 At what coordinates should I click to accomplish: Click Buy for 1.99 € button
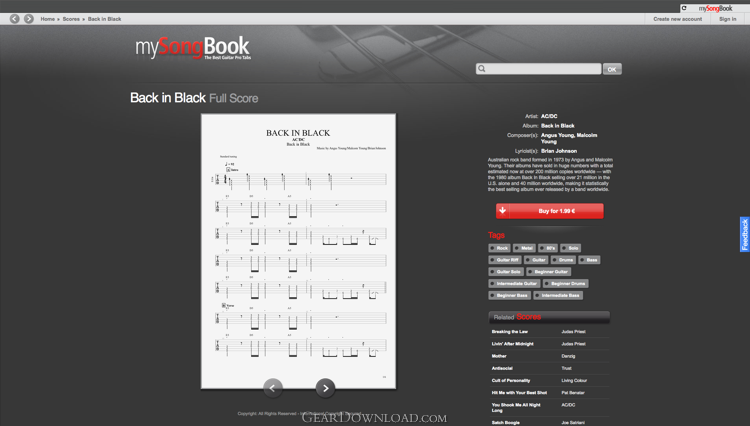[x=550, y=211]
